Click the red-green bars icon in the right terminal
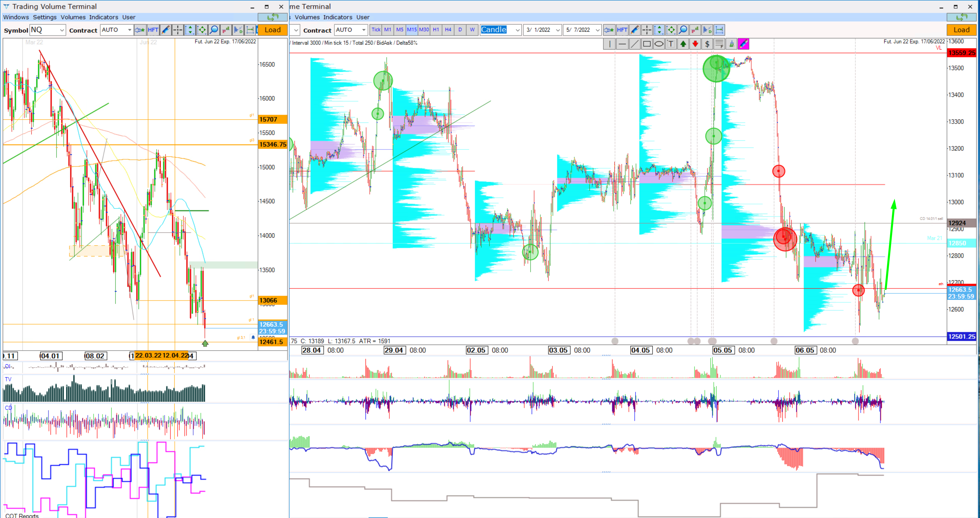The image size is (980, 518). (695, 30)
